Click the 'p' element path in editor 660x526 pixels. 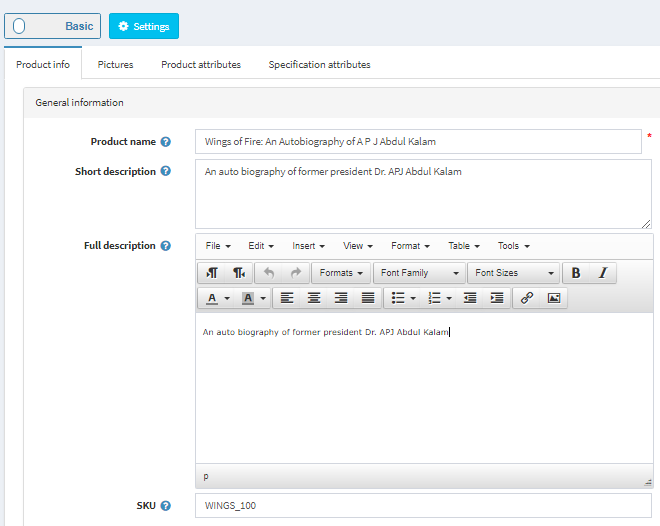click(x=206, y=476)
